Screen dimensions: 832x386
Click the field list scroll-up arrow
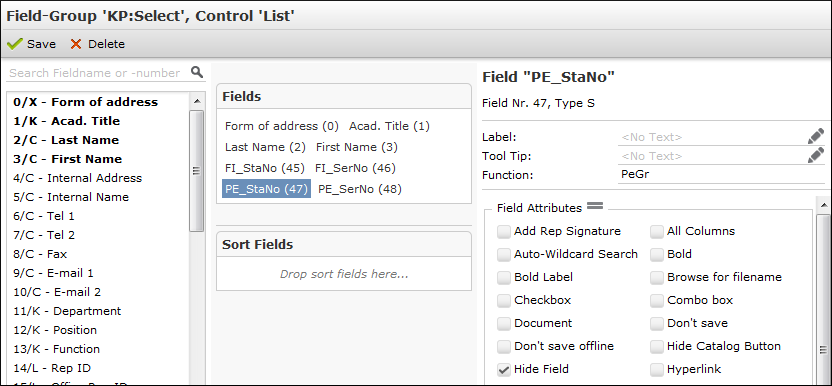tap(196, 101)
